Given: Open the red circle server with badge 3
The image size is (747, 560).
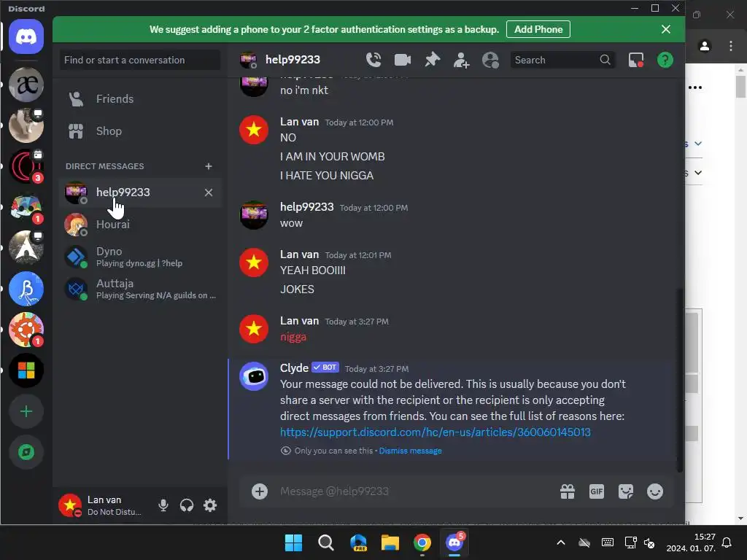Looking at the screenshot, I should 26,166.
